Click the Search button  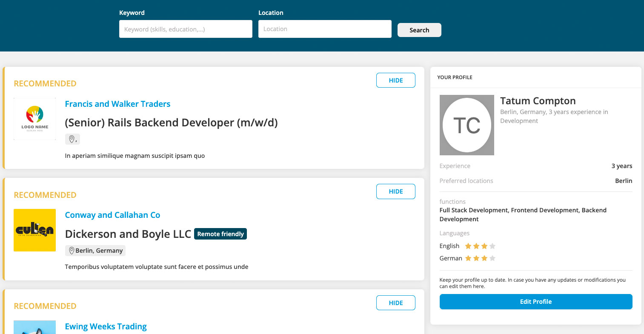tap(419, 30)
